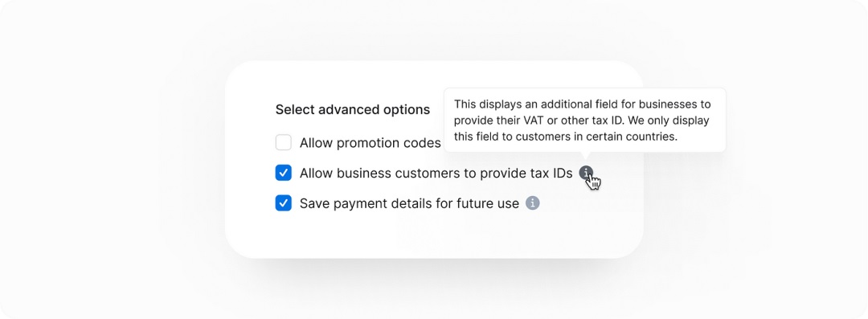Click the tooltip's pointer arrow above info icon
Image resolution: width=868 pixels, height=319 pixels.
tap(586, 156)
